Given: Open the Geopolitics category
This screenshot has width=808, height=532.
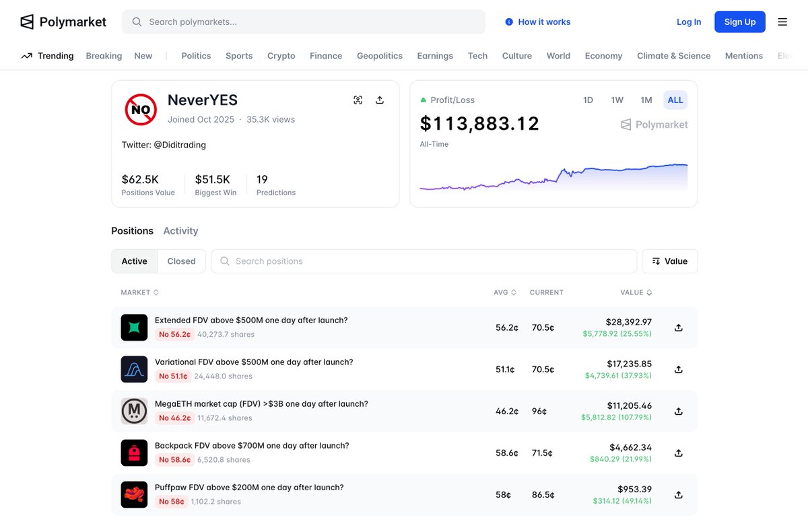Looking at the screenshot, I should (380, 56).
